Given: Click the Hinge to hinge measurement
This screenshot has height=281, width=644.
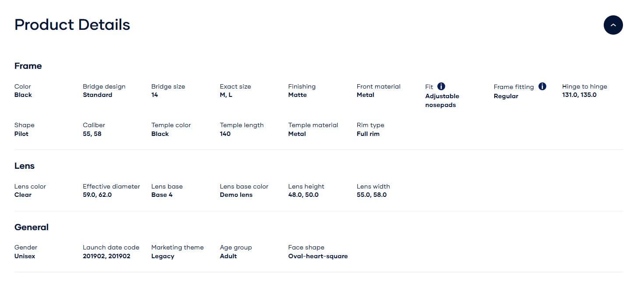Looking at the screenshot, I should click(579, 95).
